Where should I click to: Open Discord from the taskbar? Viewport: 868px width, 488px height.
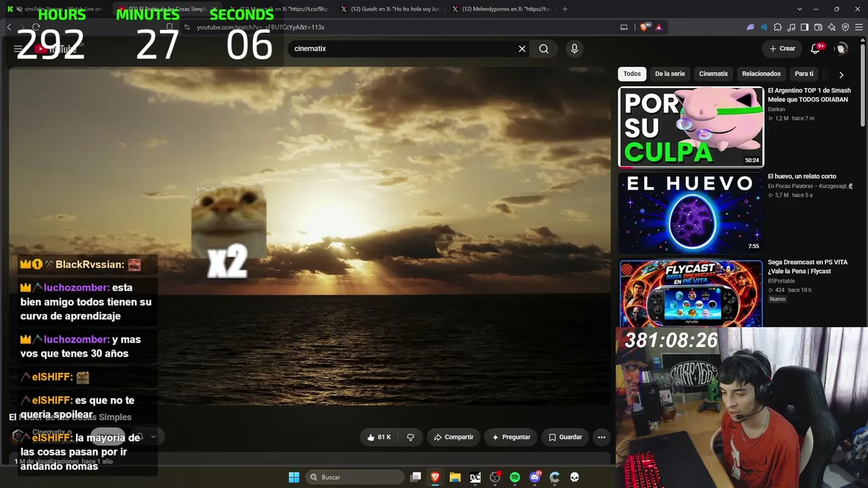pyautogui.click(x=535, y=477)
